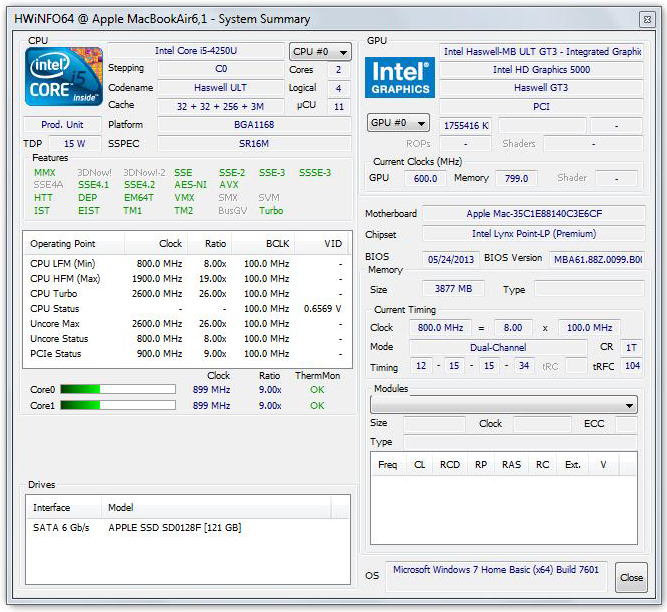Select the CPU HFM (Max) row
Screen dimensions: 667x612
(186, 279)
